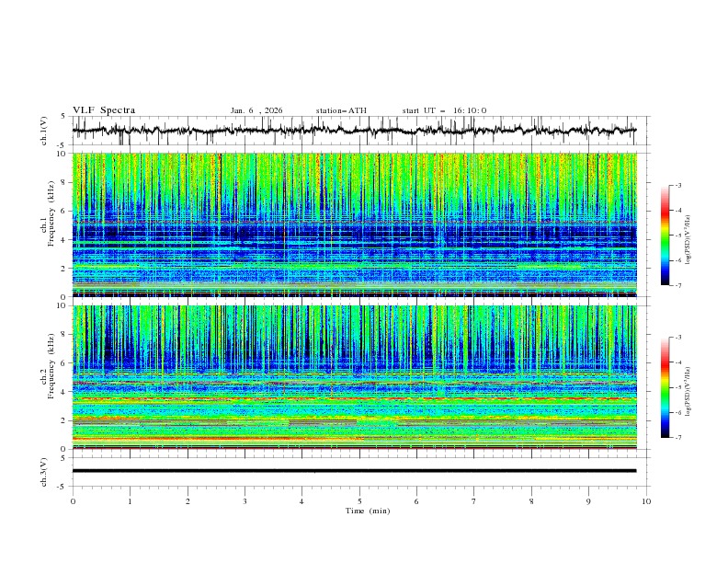
Task: Click the "station=ATH" label
Action: [x=341, y=110]
